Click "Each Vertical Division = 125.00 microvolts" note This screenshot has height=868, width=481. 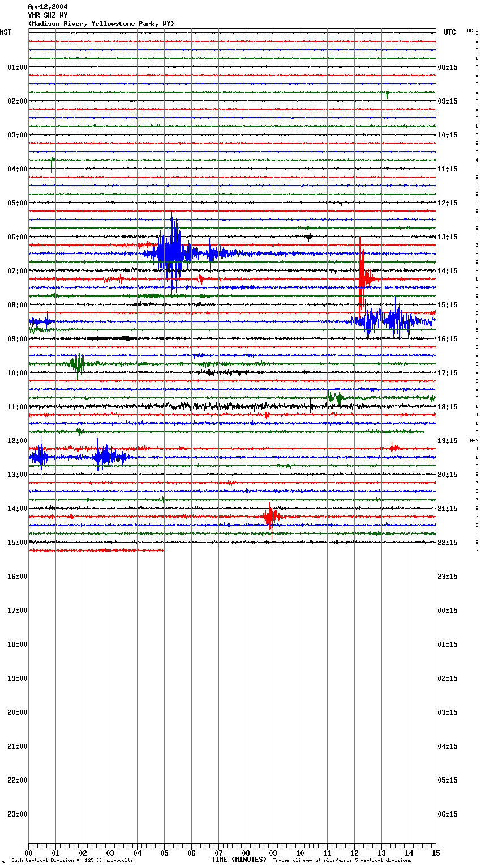pyautogui.click(x=72, y=861)
